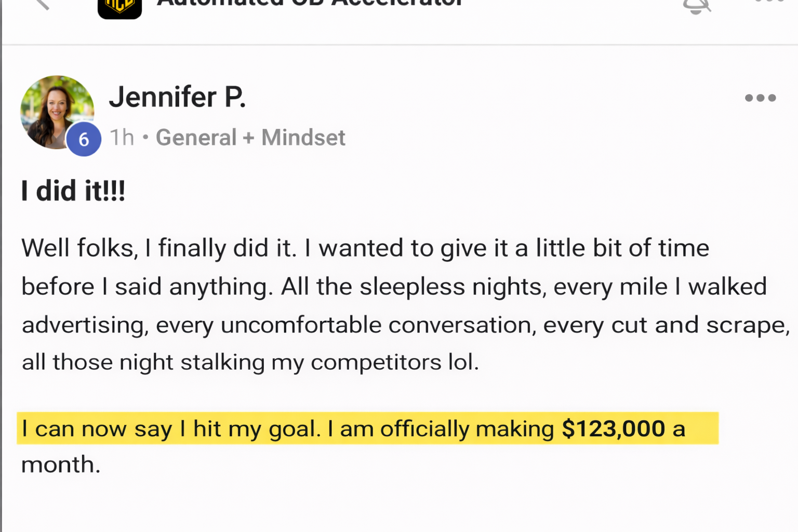Open the General + Mindset category
This screenshot has width=798, height=532.
[x=250, y=138]
